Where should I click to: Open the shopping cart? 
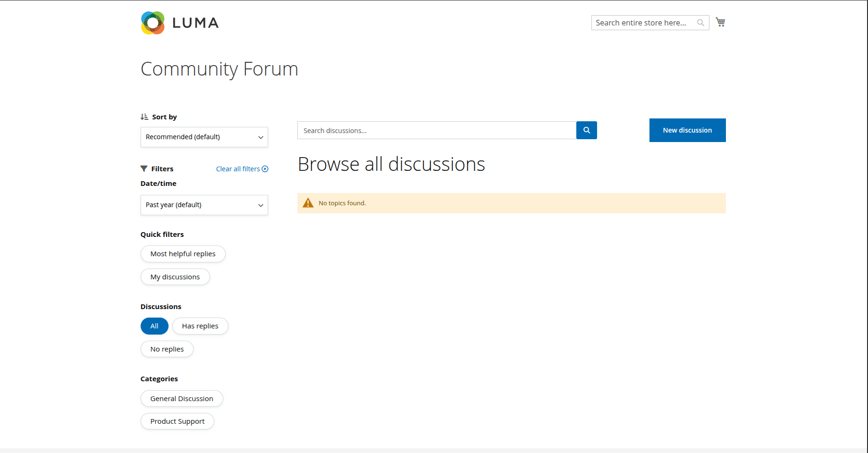click(720, 22)
